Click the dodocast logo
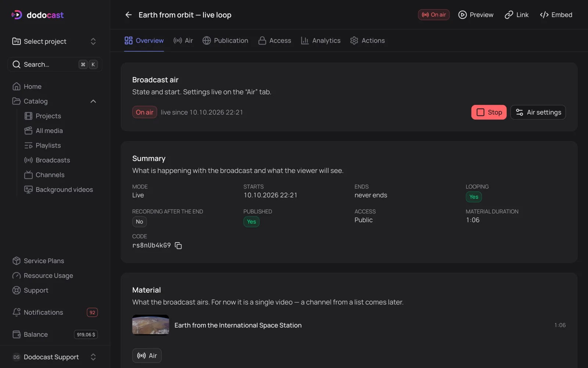The width and height of the screenshot is (588, 368). (x=37, y=15)
